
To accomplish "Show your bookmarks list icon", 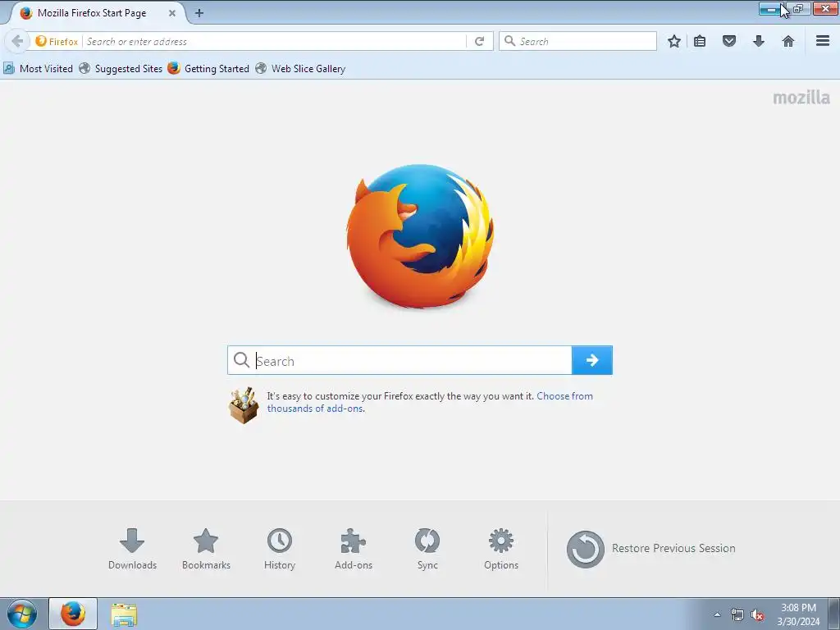I will [700, 41].
